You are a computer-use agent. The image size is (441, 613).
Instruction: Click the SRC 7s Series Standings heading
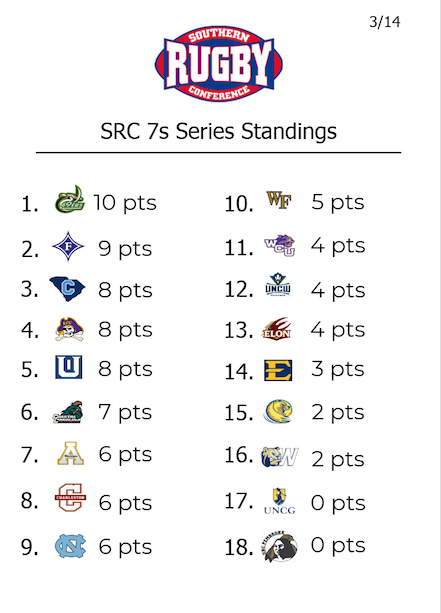click(219, 131)
